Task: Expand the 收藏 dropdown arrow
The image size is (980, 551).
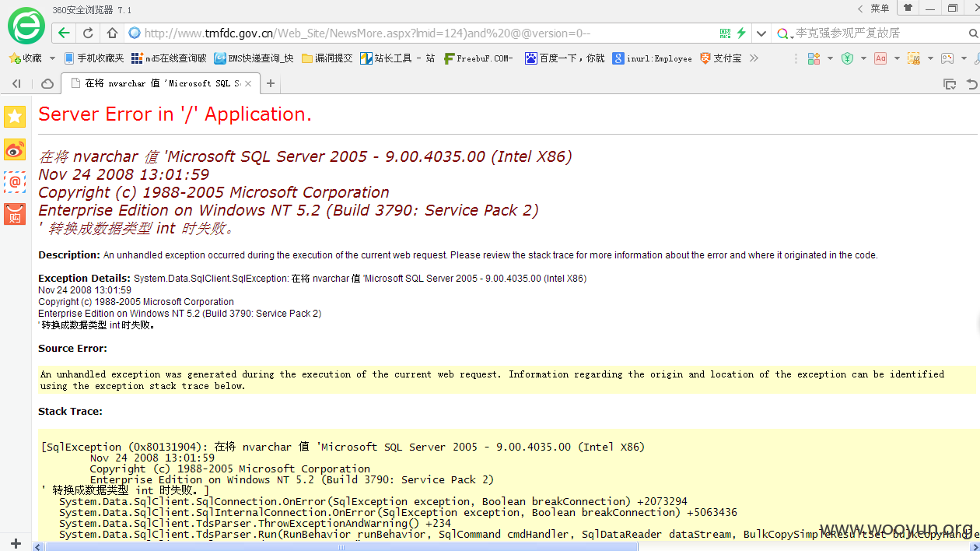Action: 52,58
